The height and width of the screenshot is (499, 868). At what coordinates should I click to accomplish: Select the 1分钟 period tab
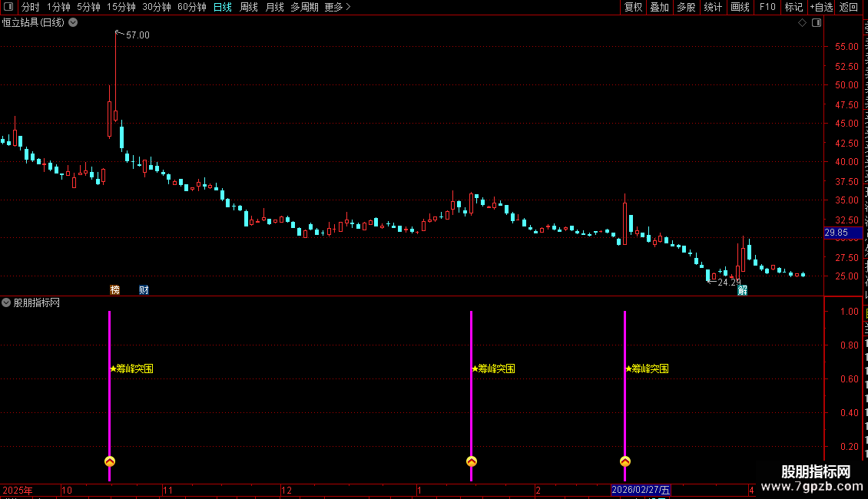pyautogui.click(x=58, y=7)
